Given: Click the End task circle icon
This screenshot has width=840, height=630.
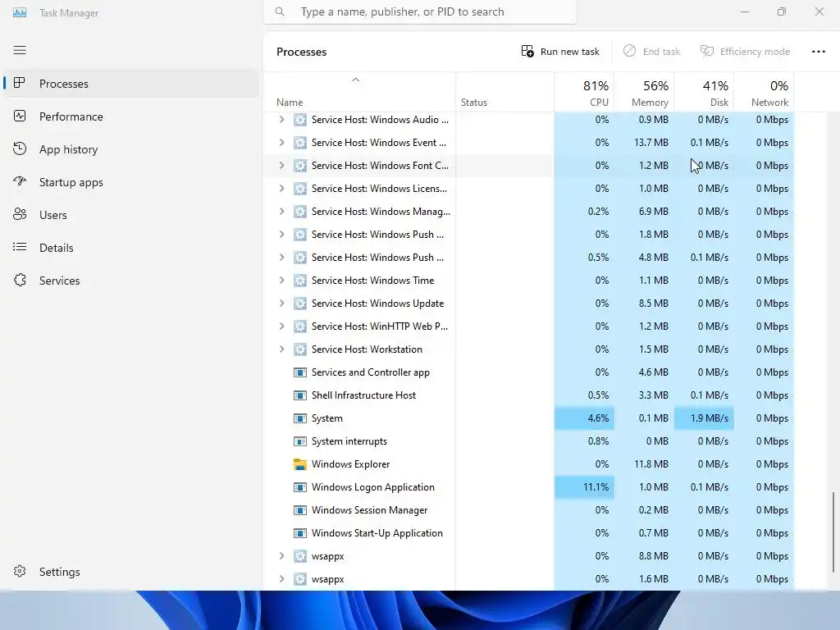Looking at the screenshot, I should [629, 51].
